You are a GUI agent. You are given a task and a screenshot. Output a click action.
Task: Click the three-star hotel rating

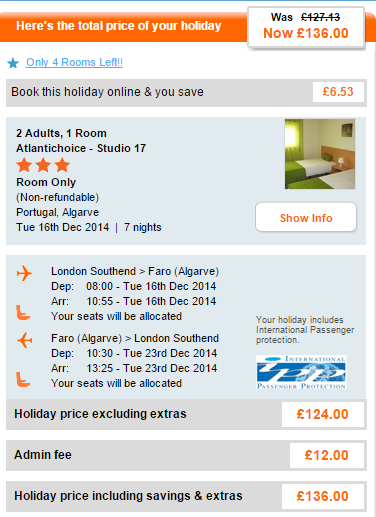pos(43,165)
